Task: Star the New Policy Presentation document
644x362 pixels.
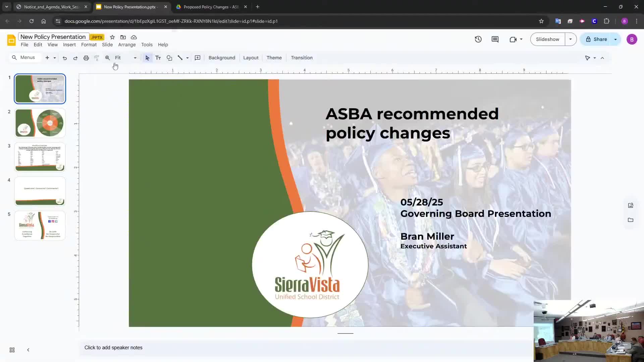Action: click(x=112, y=37)
